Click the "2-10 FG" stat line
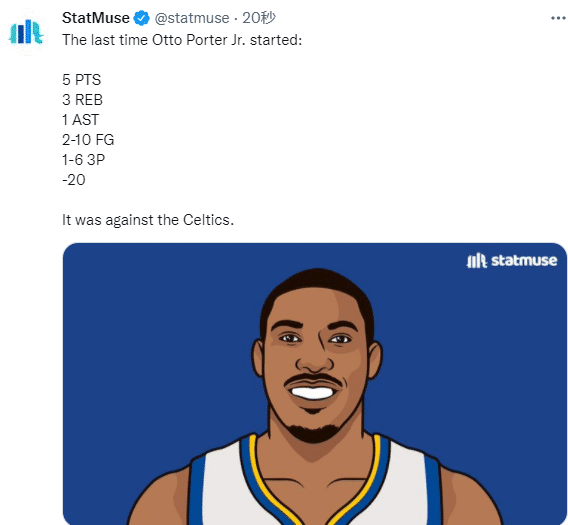Image resolution: width=568 pixels, height=525 pixels. click(x=88, y=139)
